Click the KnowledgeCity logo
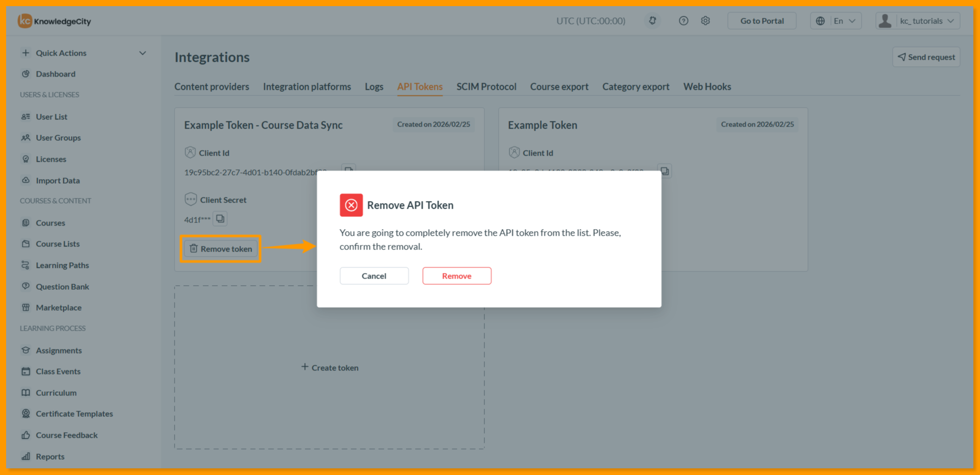This screenshot has height=475, width=980. pos(55,21)
